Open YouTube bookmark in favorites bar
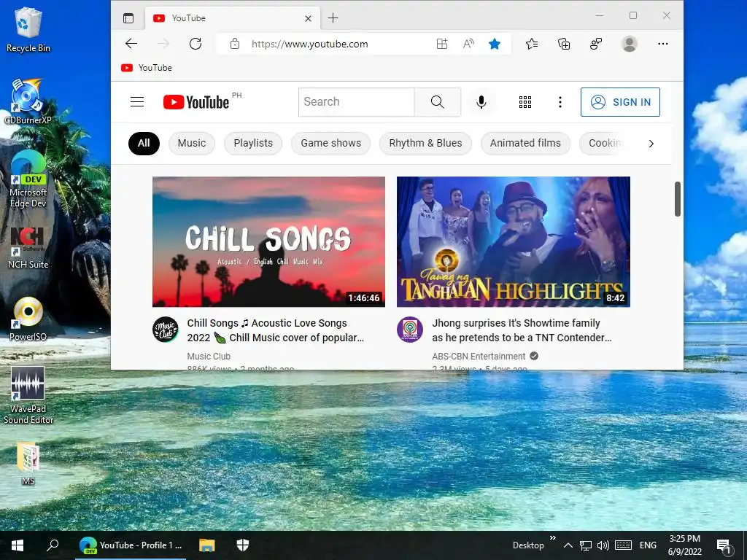The height and width of the screenshot is (560, 747). tap(146, 68)
